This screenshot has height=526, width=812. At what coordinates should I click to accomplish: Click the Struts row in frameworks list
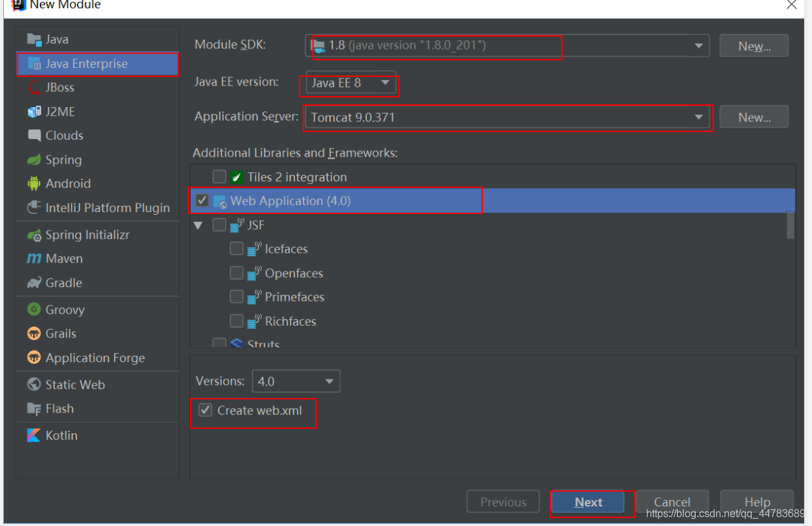(x=493, y=343)
